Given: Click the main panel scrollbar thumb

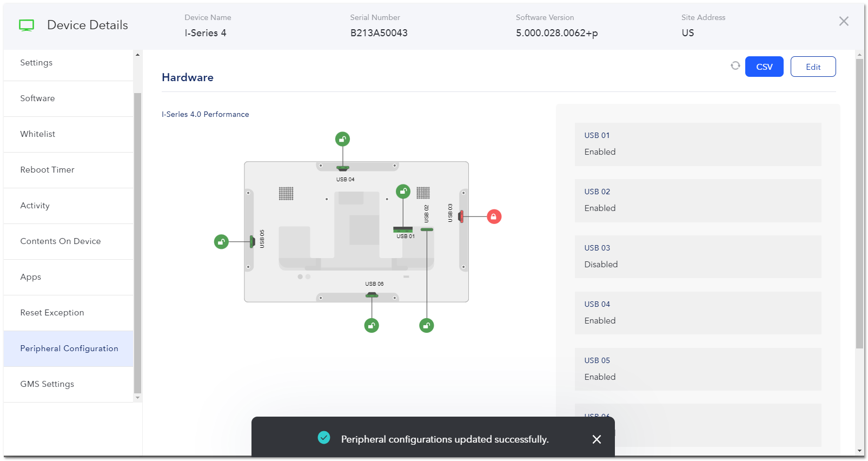Looking at the screenshot, I should tap(860, 203).
